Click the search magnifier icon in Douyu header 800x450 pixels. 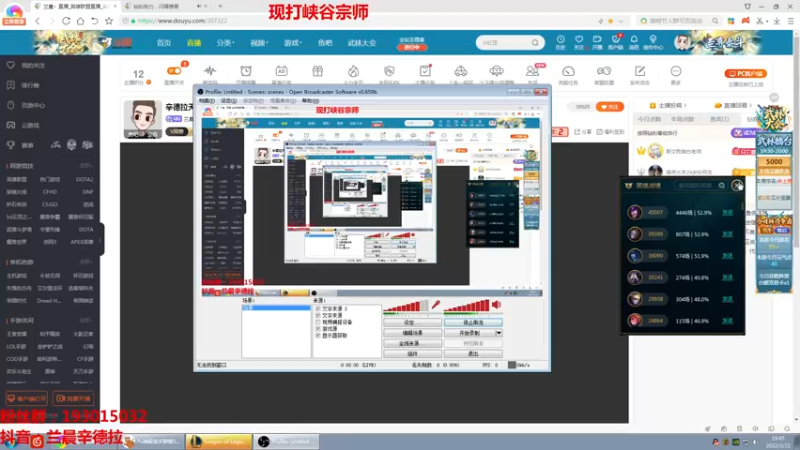tap(535, 43)
